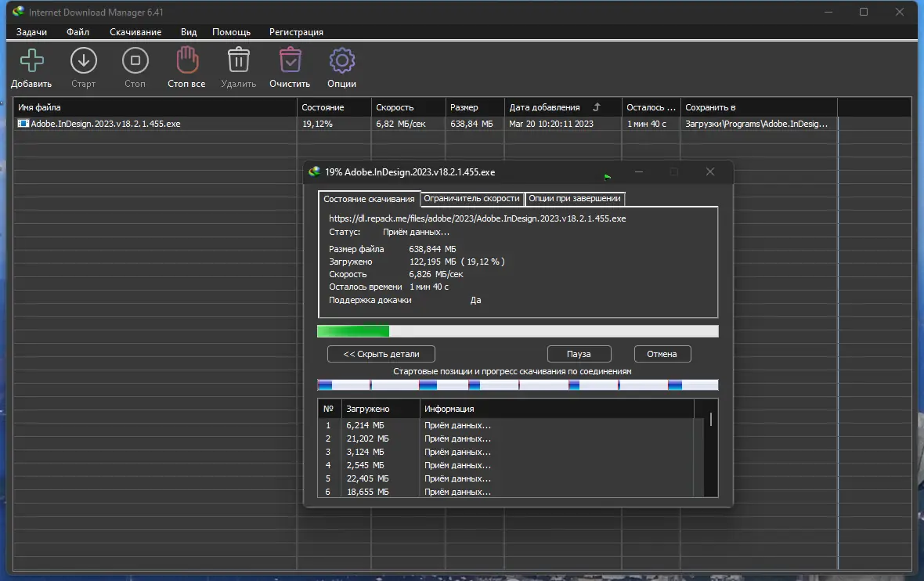Click the 19,12% status cell
This screenshot has height=581, width=924.
pos(317,124)
